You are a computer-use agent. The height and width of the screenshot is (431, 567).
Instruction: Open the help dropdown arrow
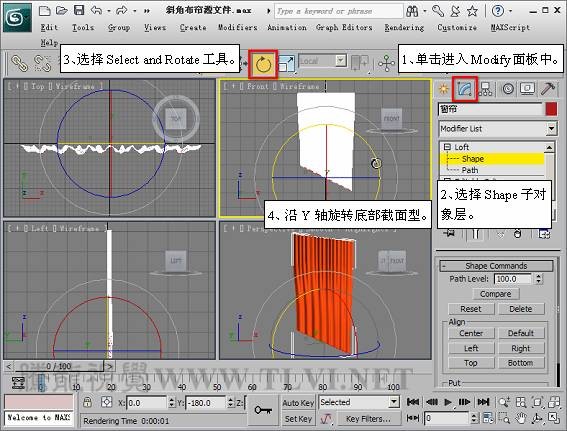(510, 11)
